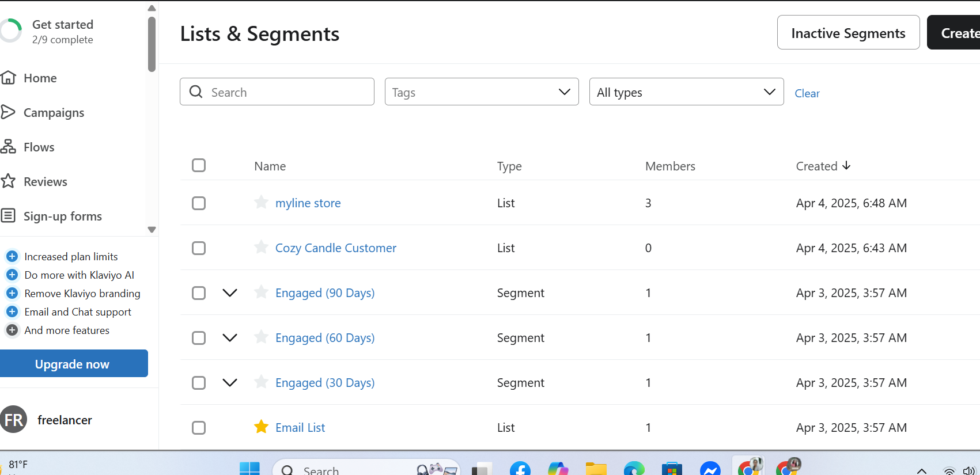Open Windows Start menu
Viewport: 980px width, 475px height.
point(249,469)
